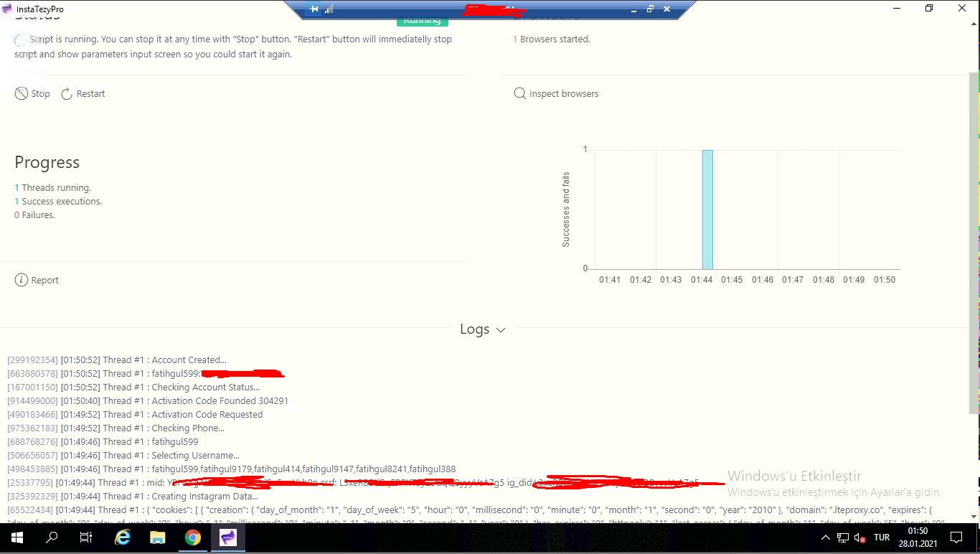Viewport: 980px width, 554px height.
Task: Click the 'Creating Instagram Data...' log entry
Action: (204, 497)
